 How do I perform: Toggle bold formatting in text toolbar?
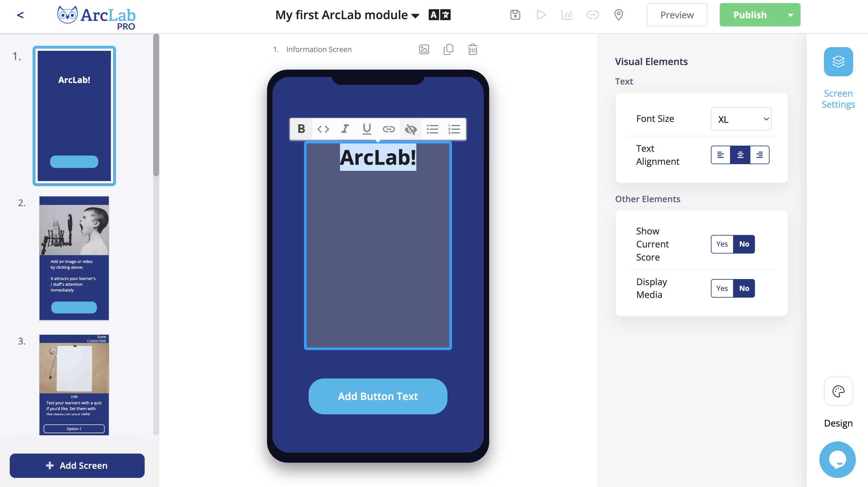pos(301,129)
